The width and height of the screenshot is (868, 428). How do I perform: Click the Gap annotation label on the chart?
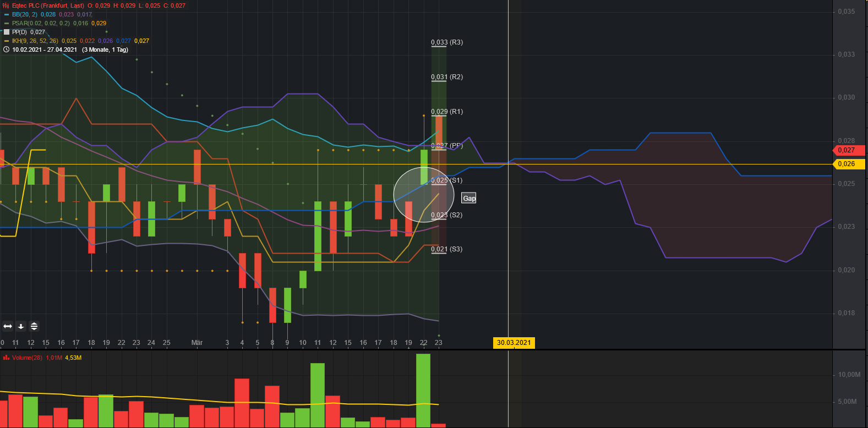pos(469,198)
